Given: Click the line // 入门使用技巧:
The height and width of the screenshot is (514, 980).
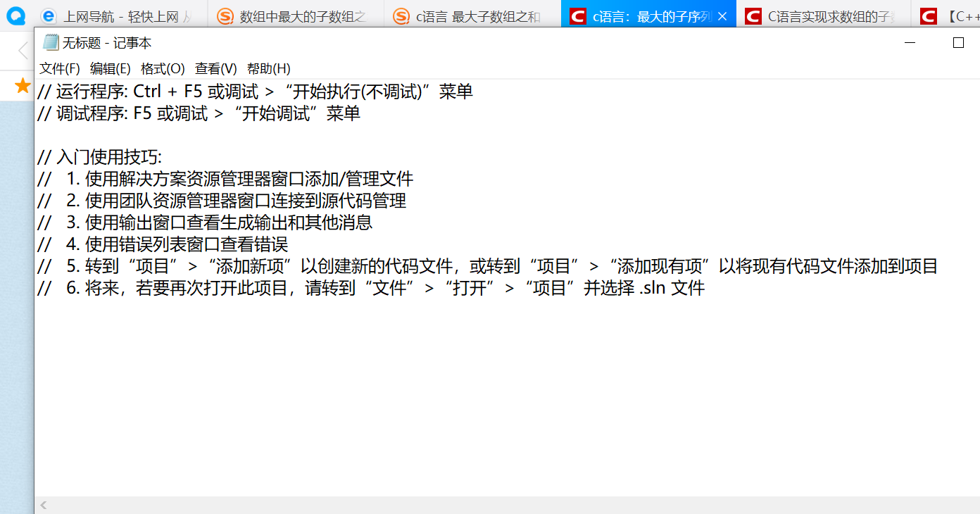Looking at the screenshot, I should point(99,157).
